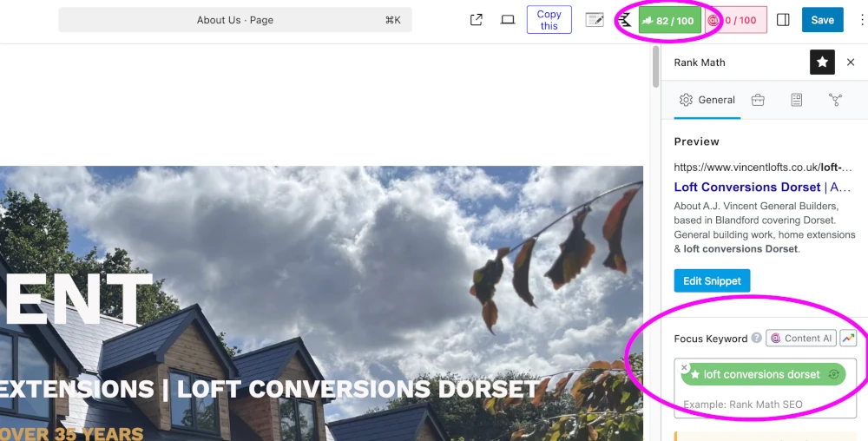Click the desktop preview device icon
The height and width of the screenshot is (441, 868).
point(508,20)
